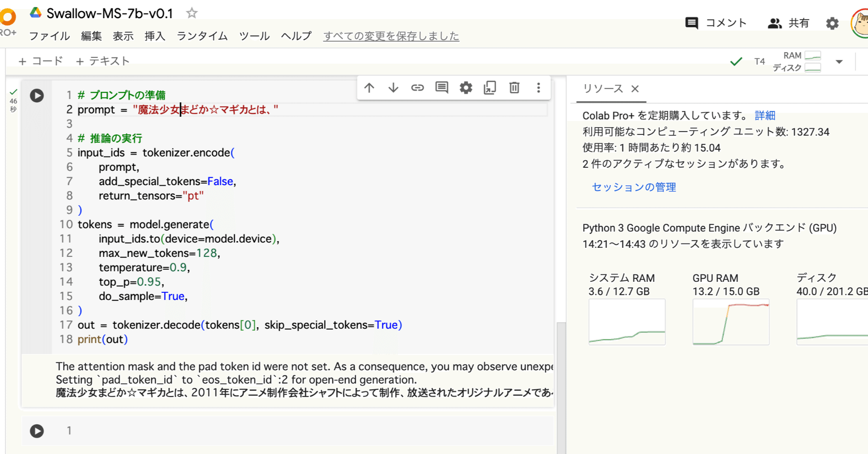Screen dimensions: 868x454
Task: Move the code cell down
Action: 393,88
